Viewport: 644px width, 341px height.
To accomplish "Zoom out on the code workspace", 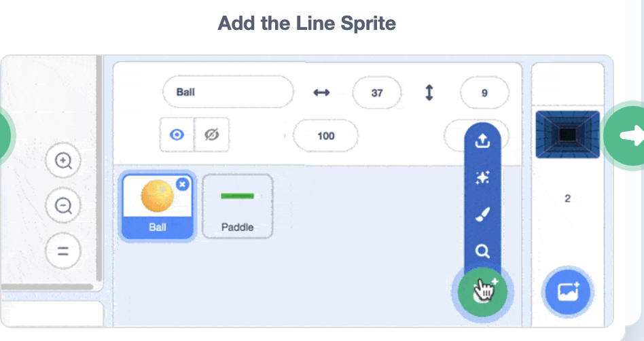I will [x=63, y=205].
